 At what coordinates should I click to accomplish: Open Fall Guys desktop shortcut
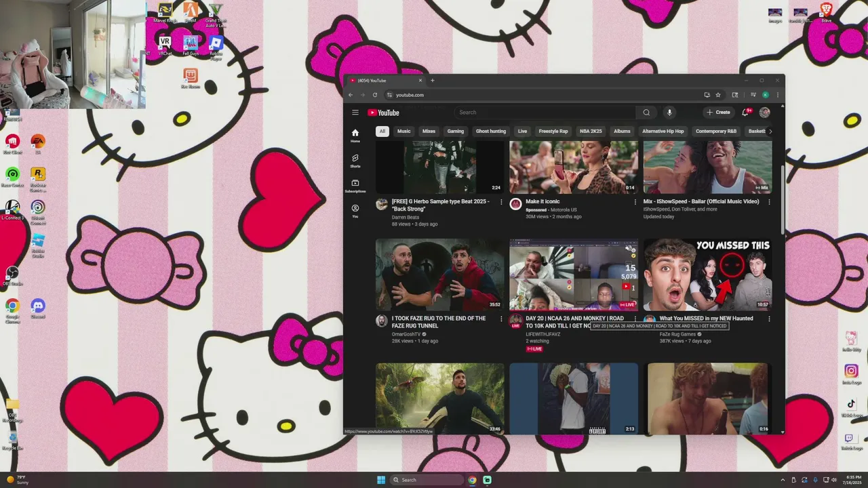click(x=191, y=45)
